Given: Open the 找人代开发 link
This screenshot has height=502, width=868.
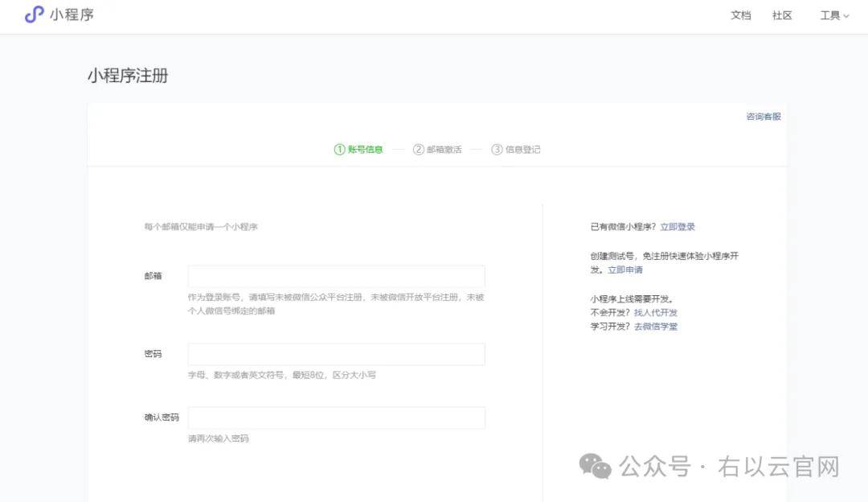Looking at the screenshot, I should (656, 312).
